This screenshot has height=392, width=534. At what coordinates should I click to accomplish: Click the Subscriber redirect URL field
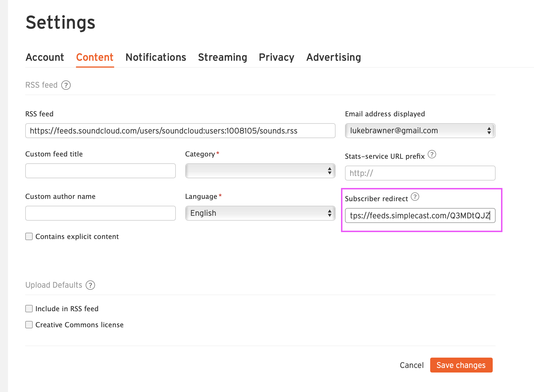420,215
